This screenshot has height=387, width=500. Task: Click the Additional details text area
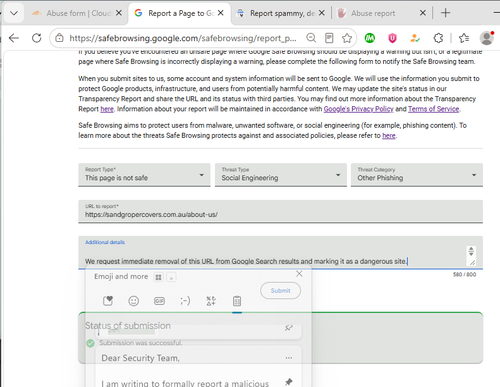click(x=280, y=253)
